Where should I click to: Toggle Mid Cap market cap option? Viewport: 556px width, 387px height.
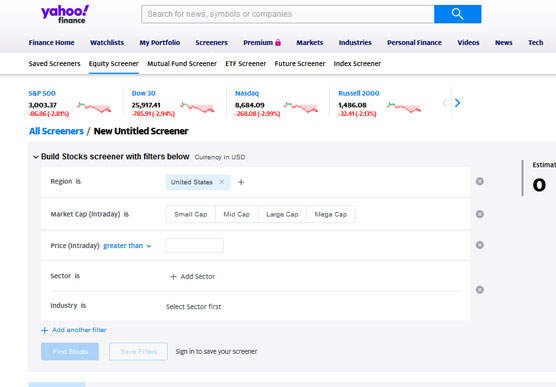pos(237,214)
